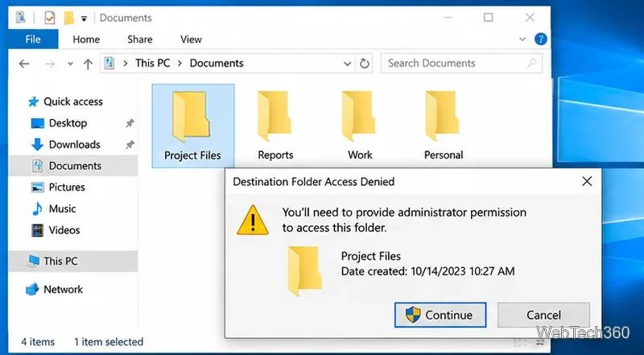Click the forward navigation arrow
This screenshot has height=355, width=644.
point(50,64)
